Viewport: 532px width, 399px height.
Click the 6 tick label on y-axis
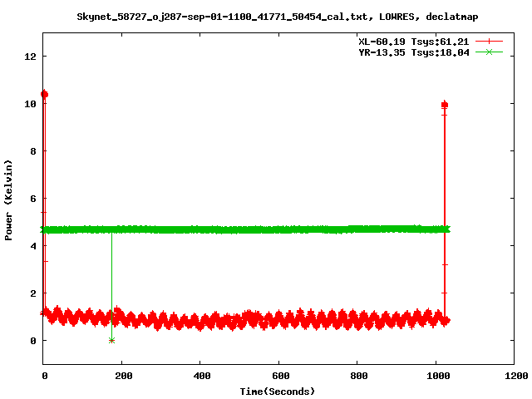click(x=33, y=199)
